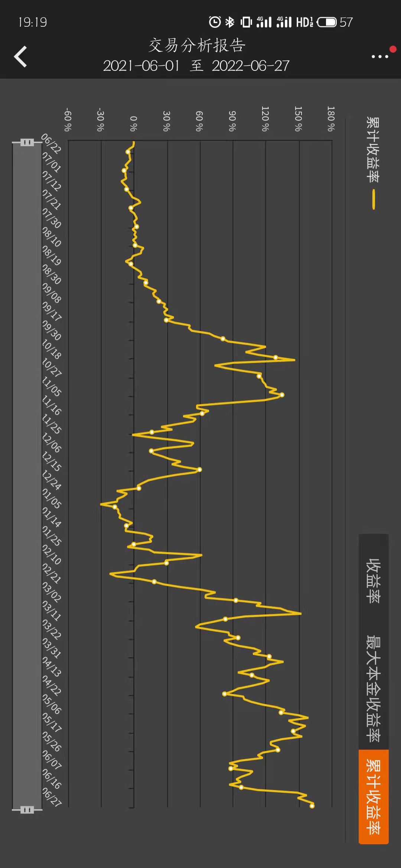Tap the vibrate mode status icon
Image resolution: width=401 pixels, height=868 pixels.
click(x=246, y=22)
